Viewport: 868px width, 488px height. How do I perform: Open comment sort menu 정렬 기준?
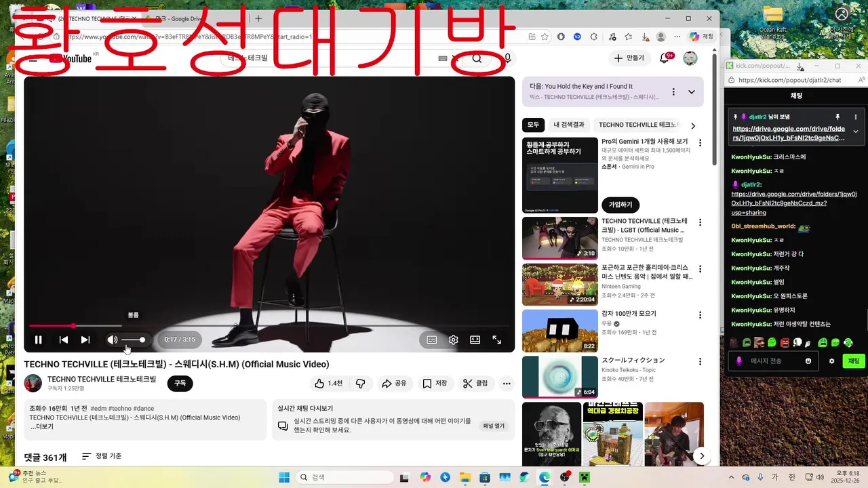[102, 456]
